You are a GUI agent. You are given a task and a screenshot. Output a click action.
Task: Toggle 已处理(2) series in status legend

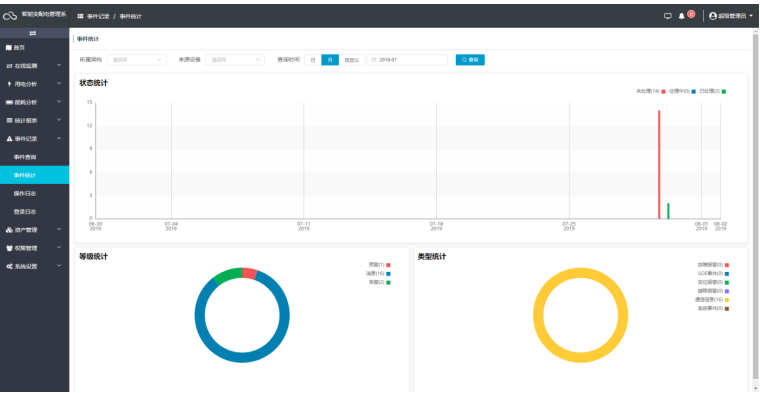click(712, 91)
